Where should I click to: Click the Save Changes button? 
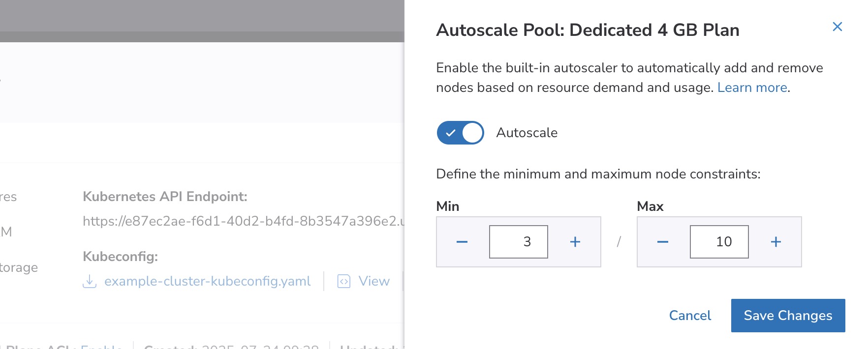(x=787, y=316)
